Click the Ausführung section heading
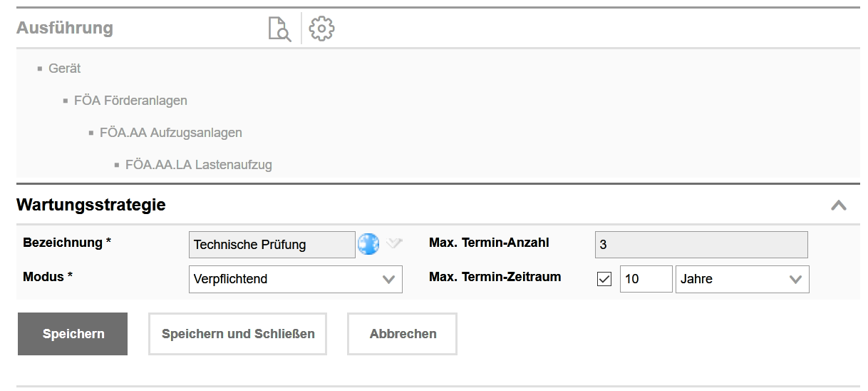The width and height of the screenshot is (868, 391). [x=65, y=29]
